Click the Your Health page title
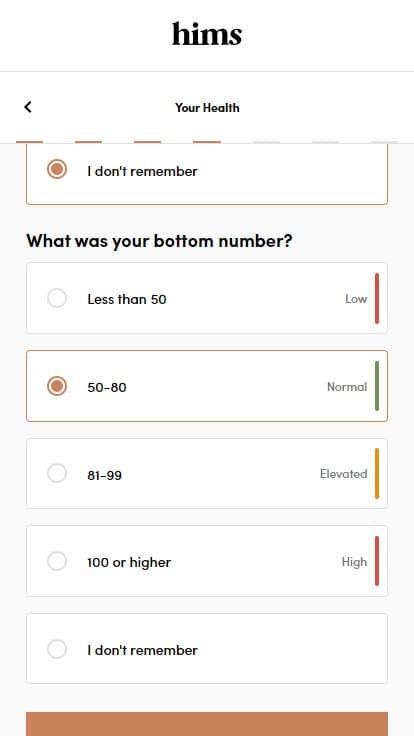The height and width of the screenshot is (736, 414). [x=207, y=107]
